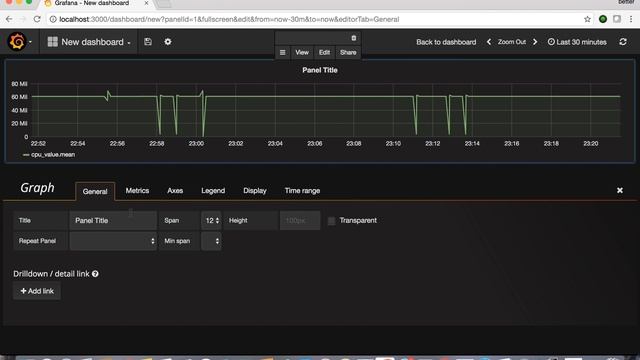Open dashboard settings gear icon
Image resolution: width=640 pixels, height=360 pixels.
point(168,42)
